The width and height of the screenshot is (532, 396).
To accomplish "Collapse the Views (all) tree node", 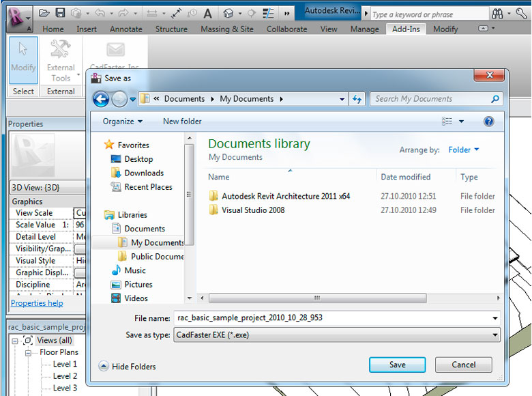I will tap(14, 340).
